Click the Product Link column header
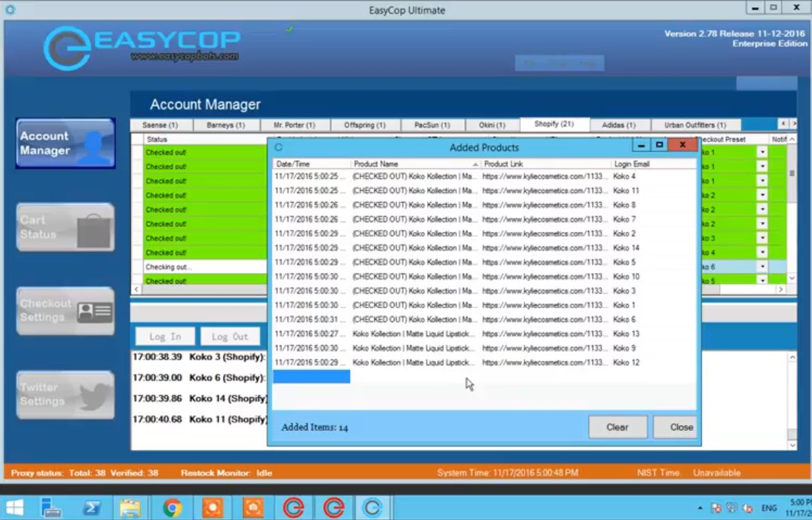812x520 pixels. 546,164
